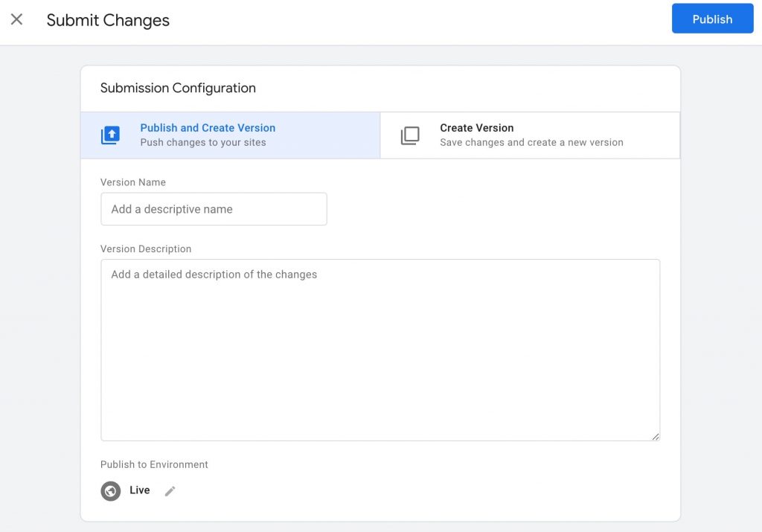Click the Version Name field label
The image size is (762, 532).
coord(133,182)
